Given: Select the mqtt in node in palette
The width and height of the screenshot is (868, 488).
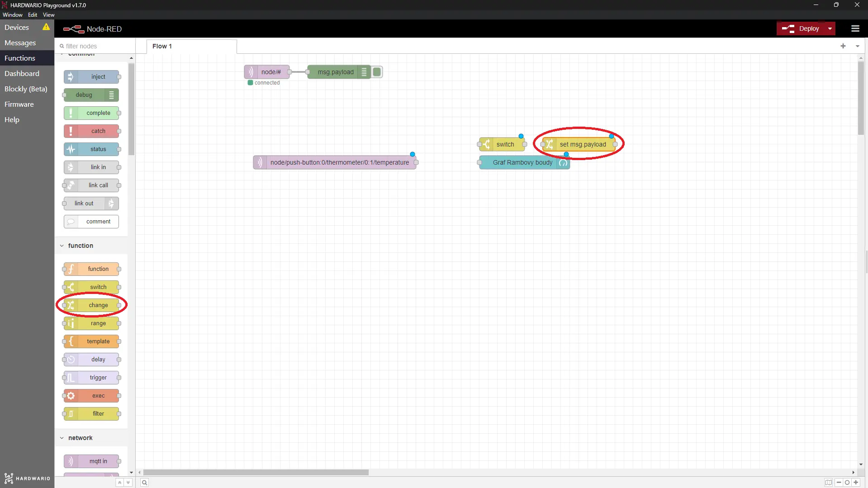Looking at the screenshot, I should pos(91,461).
